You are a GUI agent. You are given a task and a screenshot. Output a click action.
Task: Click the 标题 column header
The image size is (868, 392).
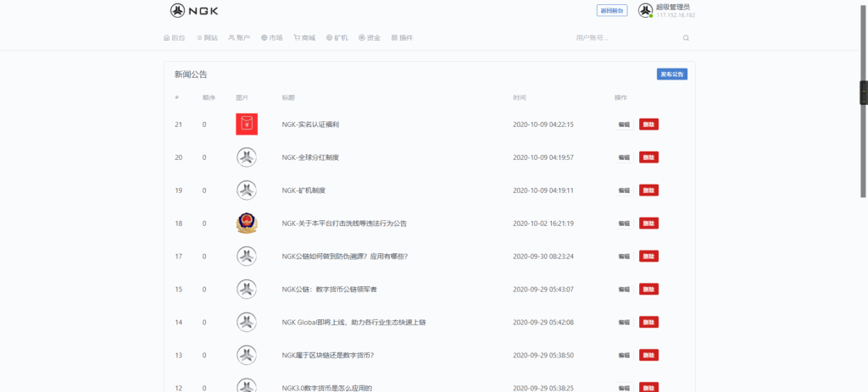point(288,98)
